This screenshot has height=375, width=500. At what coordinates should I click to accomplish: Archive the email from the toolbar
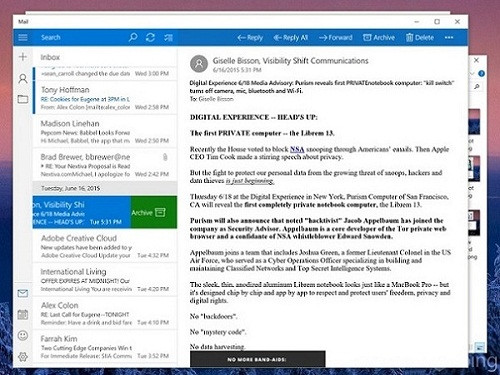pyautogui.click(x=379, y=38)
